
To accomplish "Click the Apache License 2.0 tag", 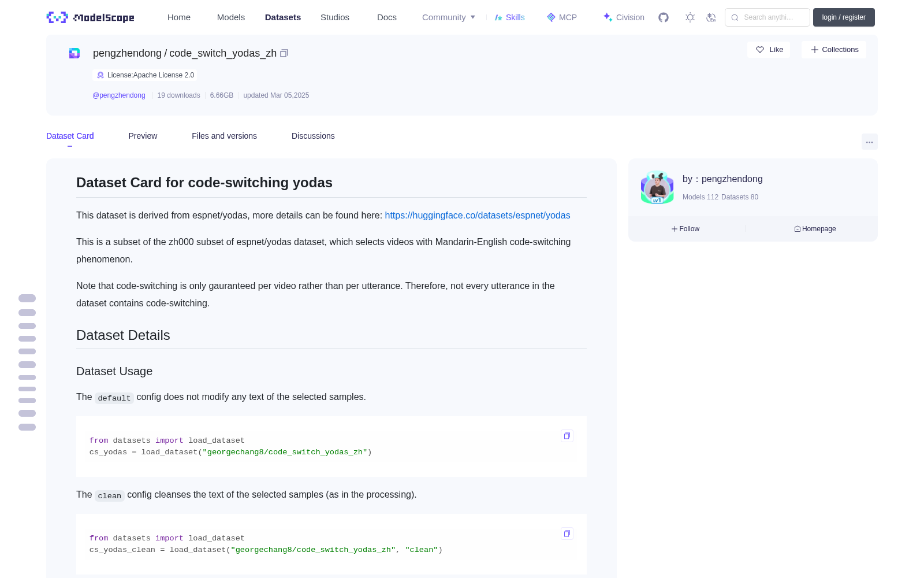I will [x=145, y=75].
